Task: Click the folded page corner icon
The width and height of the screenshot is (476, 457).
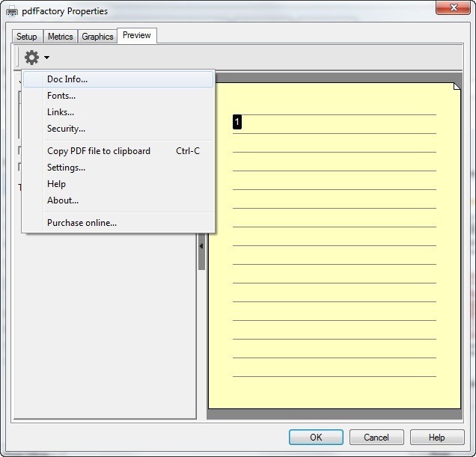Action: tap(457, 86)
